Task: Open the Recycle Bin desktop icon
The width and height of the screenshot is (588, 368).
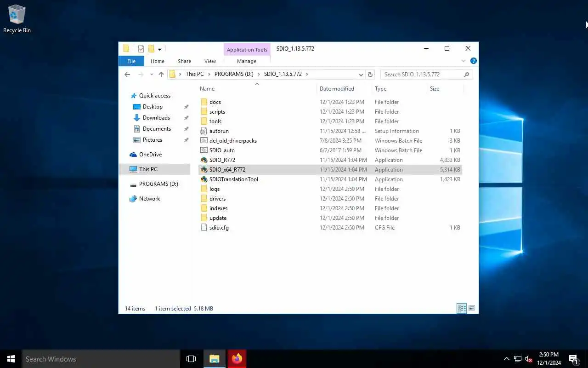Action: (17, 19)
